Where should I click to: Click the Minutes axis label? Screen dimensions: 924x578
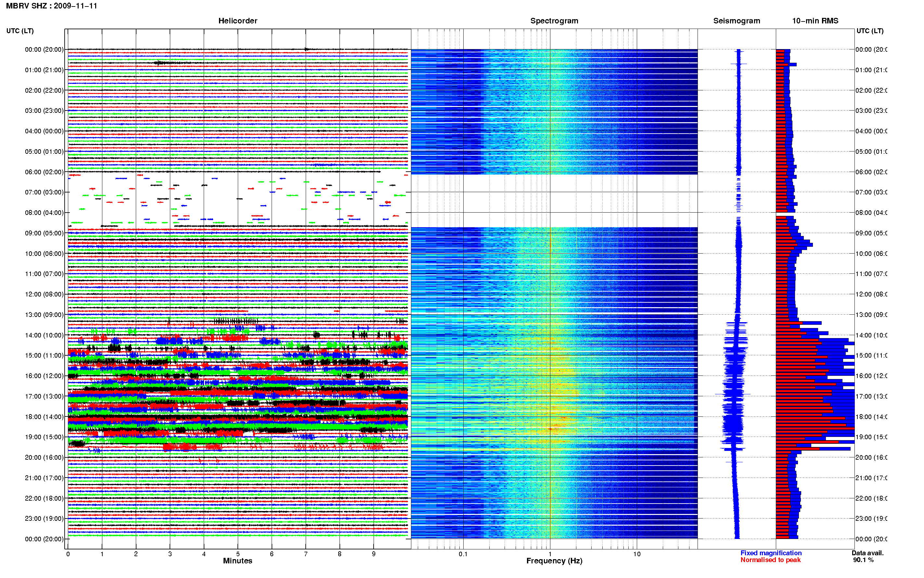237,561
